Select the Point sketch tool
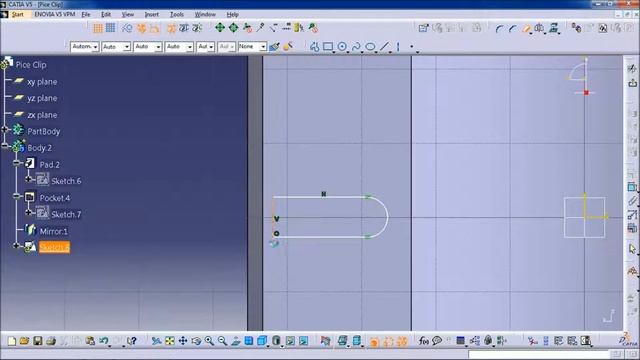Image resolution: width=640 pixels, height=360 pixels. point(411,47)
